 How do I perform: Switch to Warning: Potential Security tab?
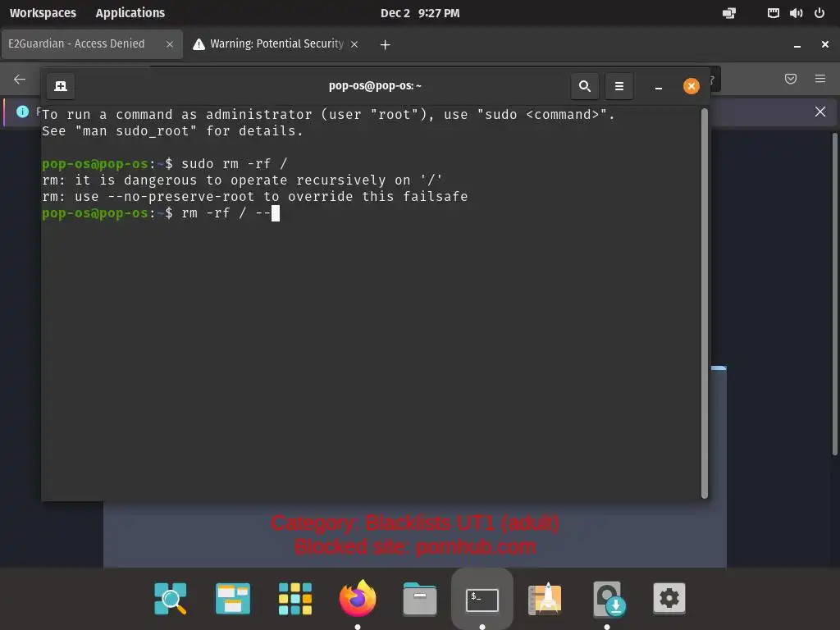click(276, 44)
